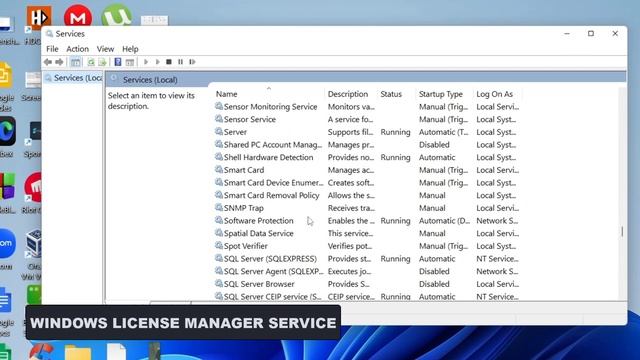Open the File menu
This screenshot has height=360, width=640.
(52, 49)
